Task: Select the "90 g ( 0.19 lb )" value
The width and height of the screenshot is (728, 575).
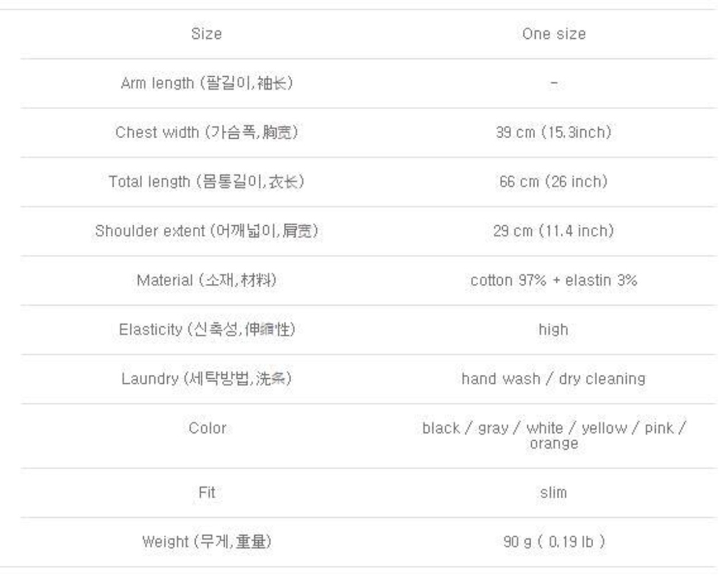Action: click(553, 541)
